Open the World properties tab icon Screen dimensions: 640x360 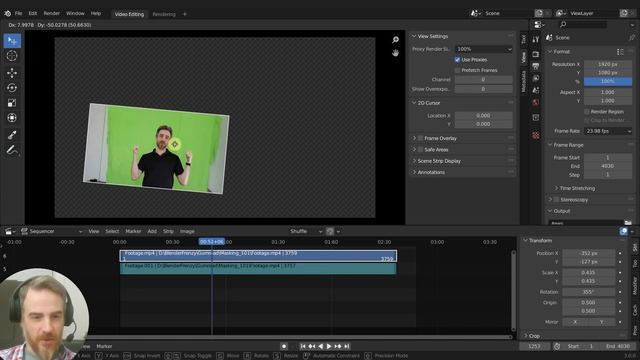tap(536, 102)
